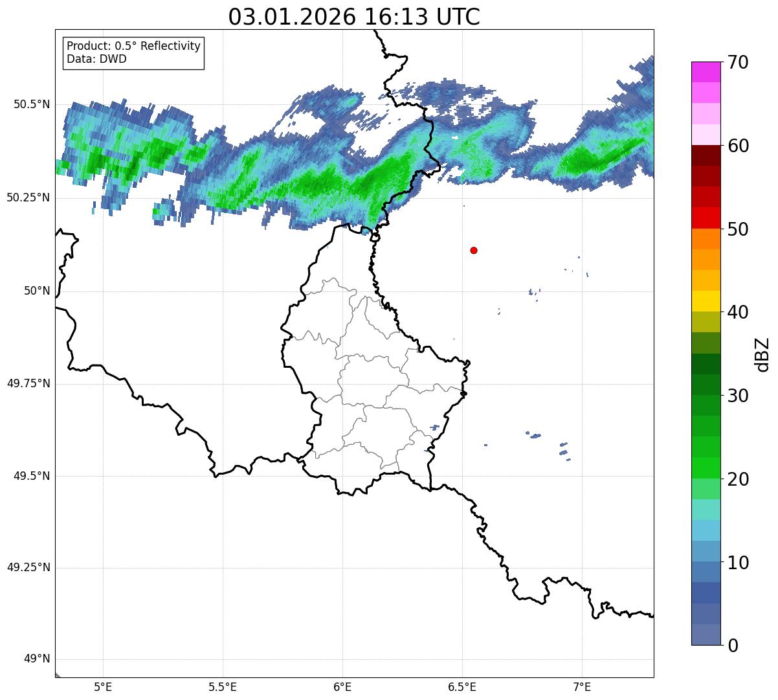Select the 5.5°E longitude label

click(x=223, y=687)
